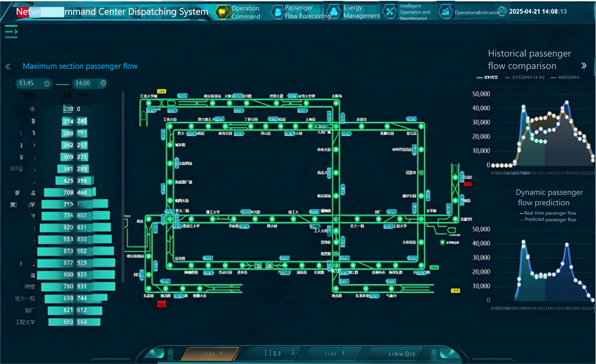Click the clock icon in the 13:45 field
The height and width of the screenshot is (364, 596).
coord(47,84)
